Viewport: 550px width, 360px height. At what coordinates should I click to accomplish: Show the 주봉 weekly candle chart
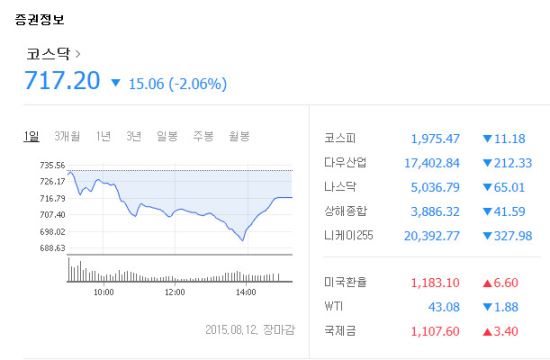click(x=203, y=136)
